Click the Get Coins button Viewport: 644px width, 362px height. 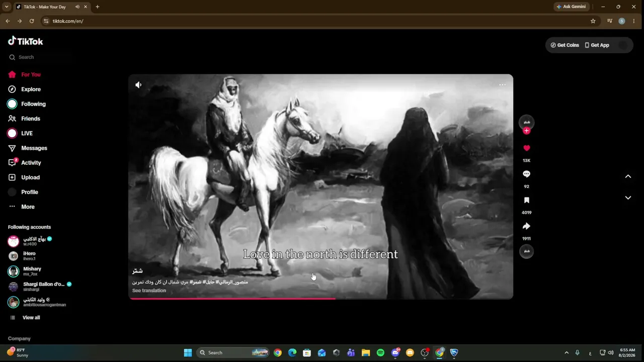565,45
